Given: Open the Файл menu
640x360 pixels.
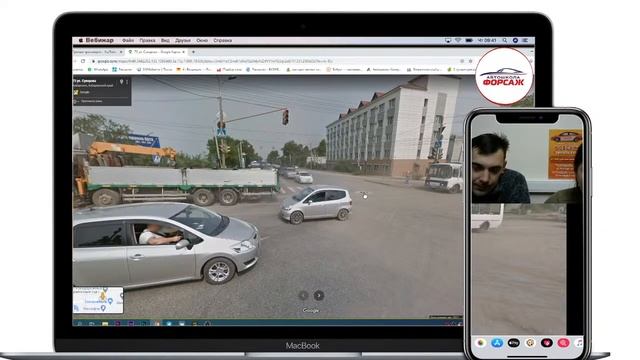Looking at the screenshot, I should coord(128,40).
